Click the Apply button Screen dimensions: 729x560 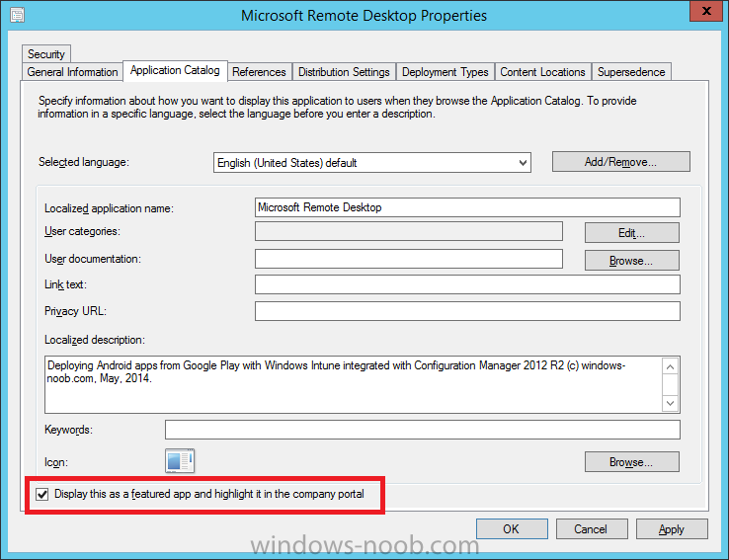[672, 528]
